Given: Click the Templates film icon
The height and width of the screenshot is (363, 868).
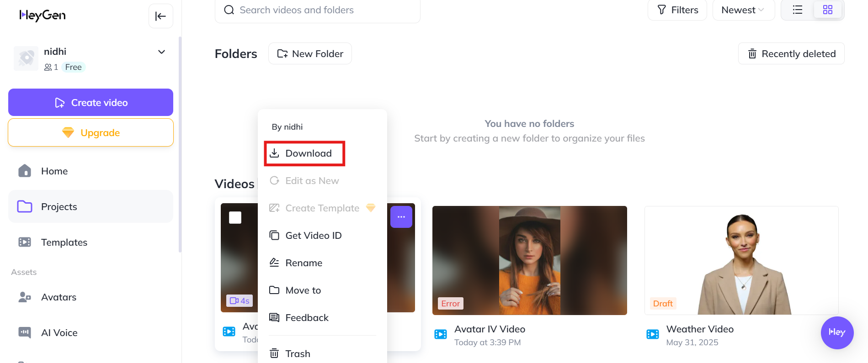Looking at the screenshot, I should tap(25, 242).
